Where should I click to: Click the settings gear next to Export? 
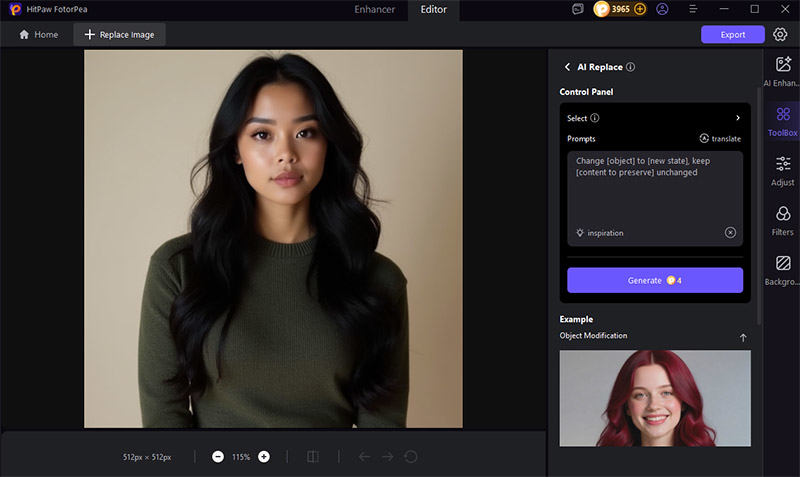pos(780,35)
